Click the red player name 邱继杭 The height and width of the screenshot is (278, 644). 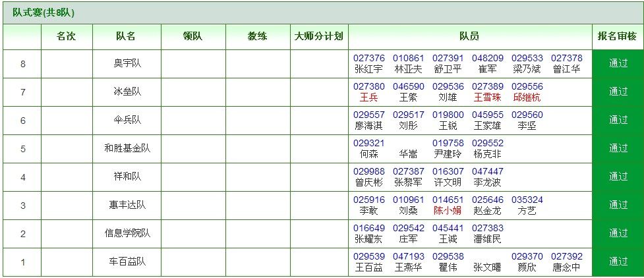point(527,97)
